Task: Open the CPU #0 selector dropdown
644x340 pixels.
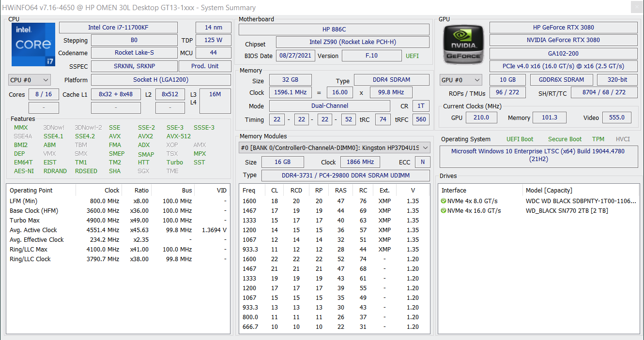Action: pos(30,80)
